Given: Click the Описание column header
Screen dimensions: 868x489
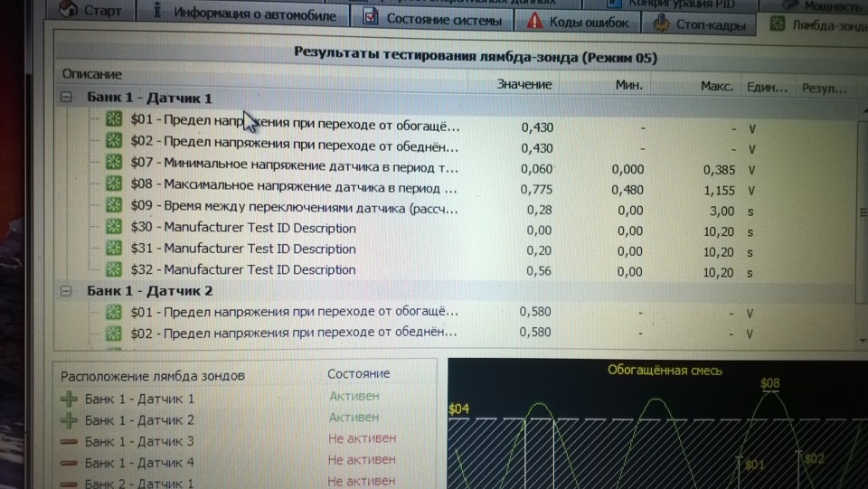Looking at the screenshot, I should click(92, 74).
